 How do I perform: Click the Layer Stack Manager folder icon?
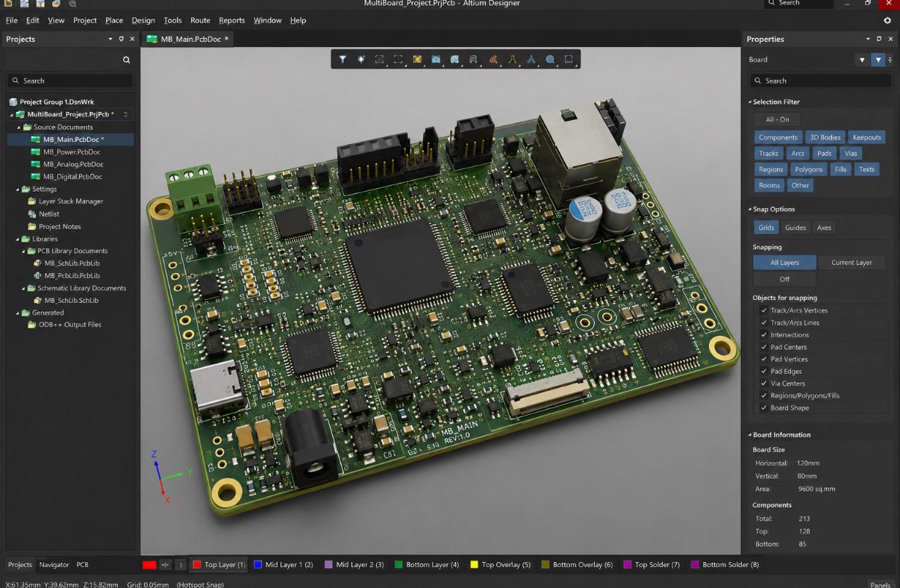(31, 201)
